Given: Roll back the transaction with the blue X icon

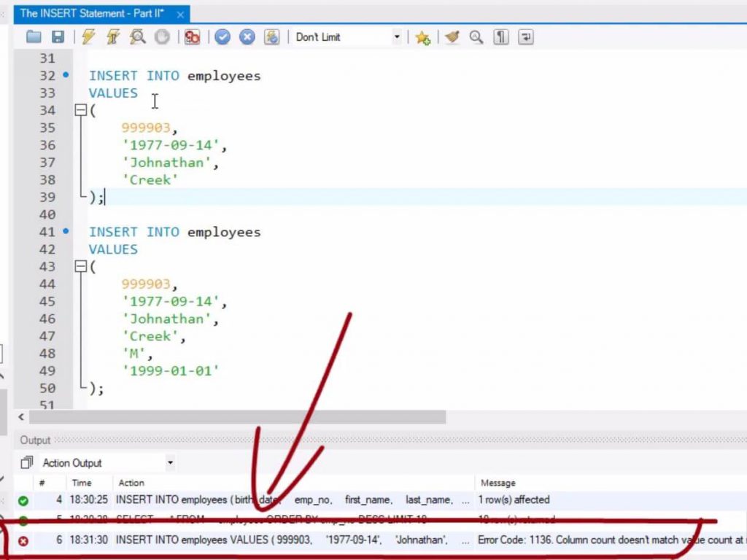Looking at the screenshot, I should tap(247, 36).
